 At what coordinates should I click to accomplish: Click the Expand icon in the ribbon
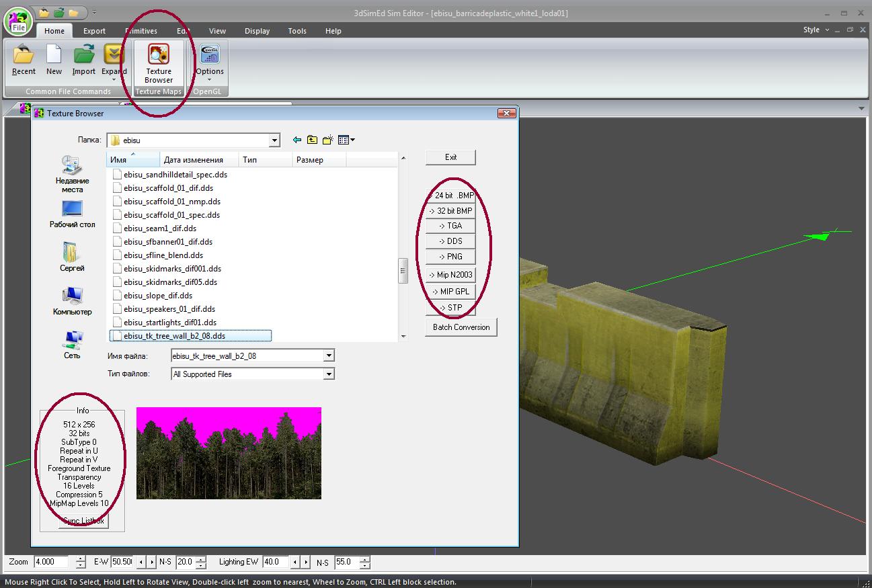pos(114,62)
